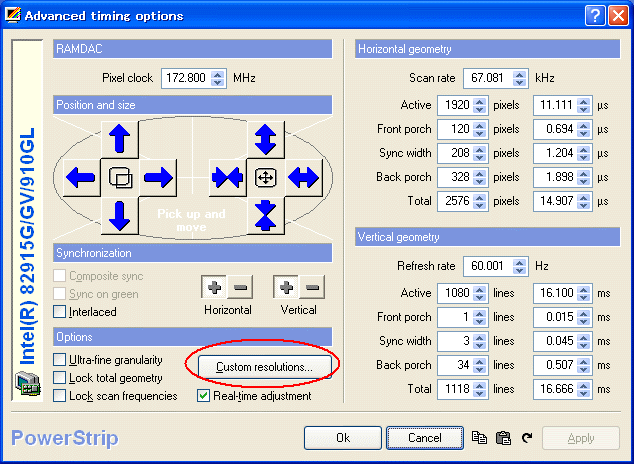Move screen position right with blue right arrow
The image size is (634, 464).
[158, 177]
